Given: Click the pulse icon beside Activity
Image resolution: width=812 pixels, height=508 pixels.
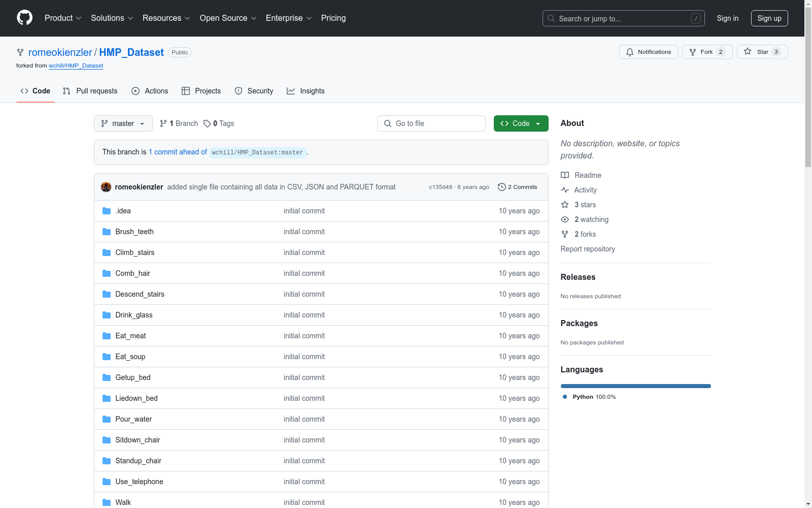Looking at the screenshot, I should pos(565,190).
